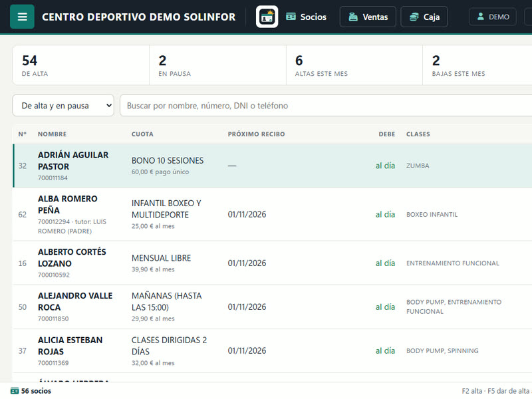Click the MAÑANAS (HASTA LAS 15:00) fee
This screenshot has width=532, height=399.
pos(167,301)
